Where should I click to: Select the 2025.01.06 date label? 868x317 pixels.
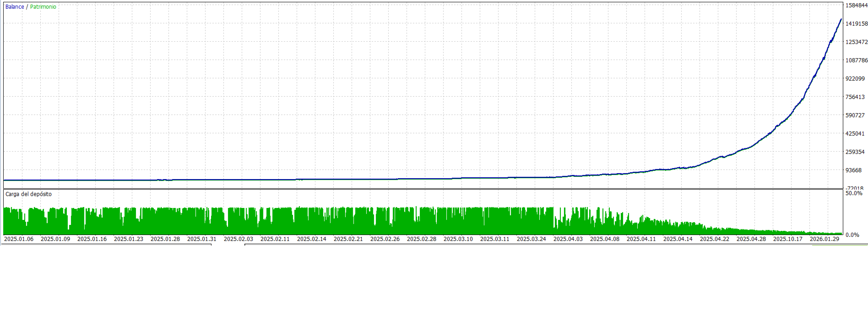[x=19, y=239]
